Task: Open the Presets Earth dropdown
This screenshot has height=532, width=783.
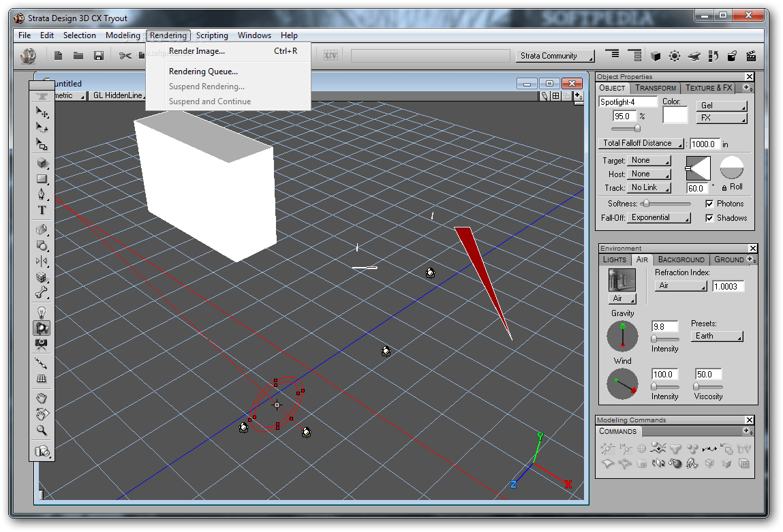Action: tap(717, 336)
